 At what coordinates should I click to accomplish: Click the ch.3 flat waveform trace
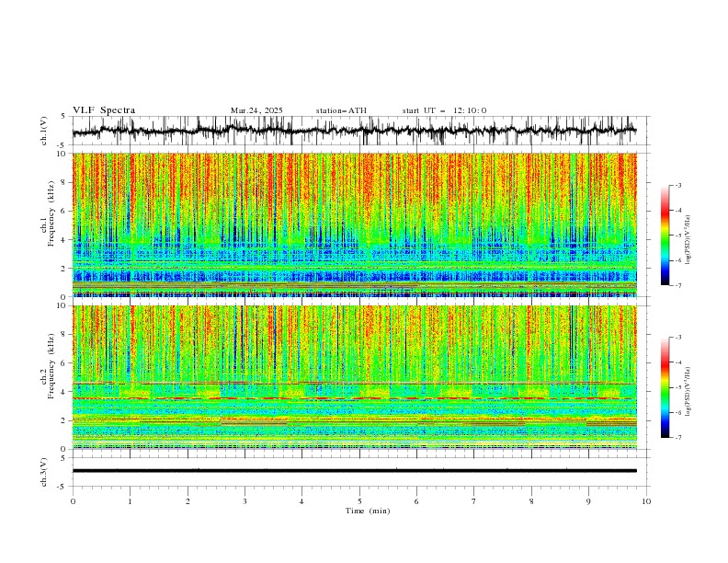(355, 471)
